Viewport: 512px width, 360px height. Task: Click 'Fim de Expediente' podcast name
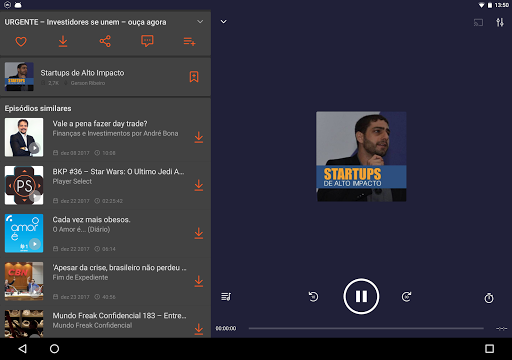click(80, 277)
